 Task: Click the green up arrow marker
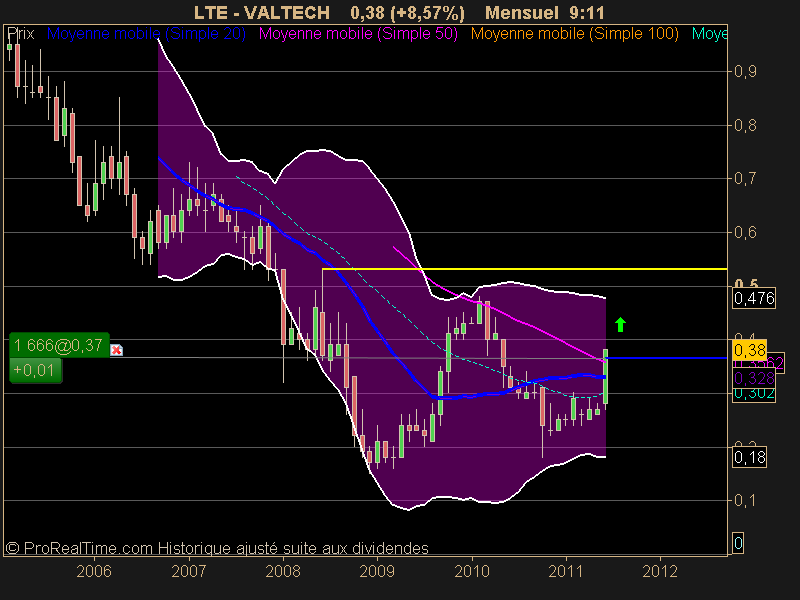coord(620,324)
